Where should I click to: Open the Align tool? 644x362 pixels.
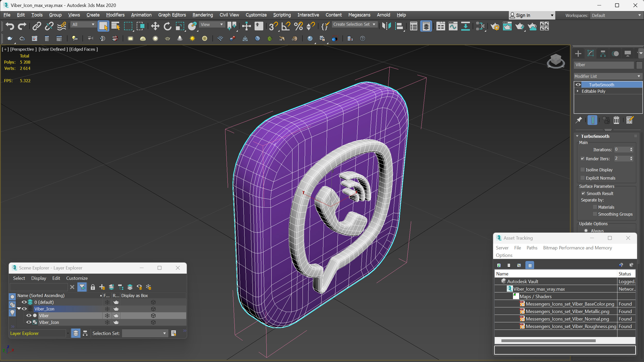[399, 26]
